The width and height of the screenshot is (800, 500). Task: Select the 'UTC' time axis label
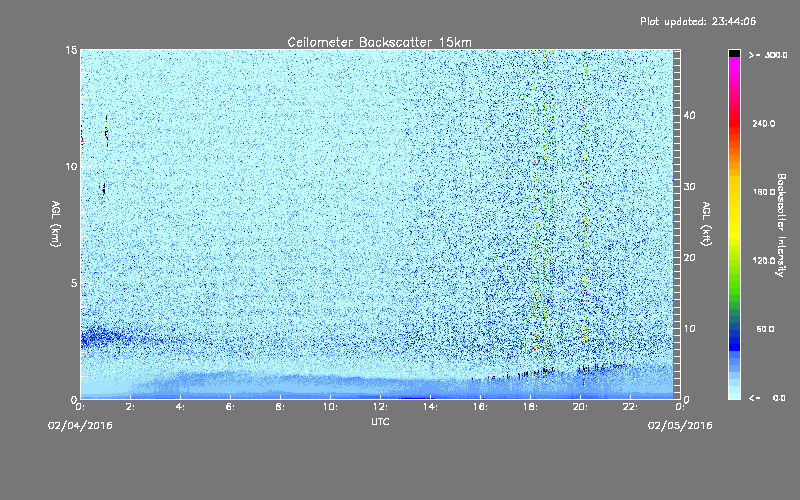[x=380, y=421]
